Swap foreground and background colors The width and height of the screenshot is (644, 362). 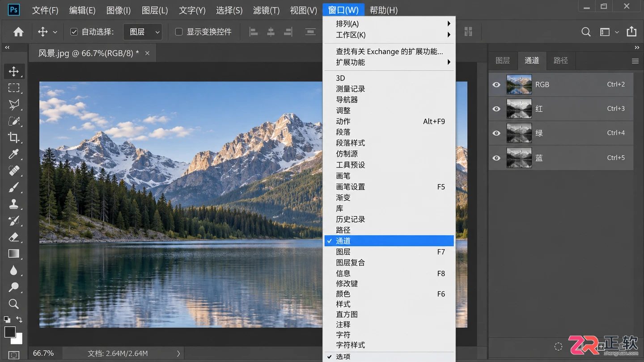(x=19, y=319)
